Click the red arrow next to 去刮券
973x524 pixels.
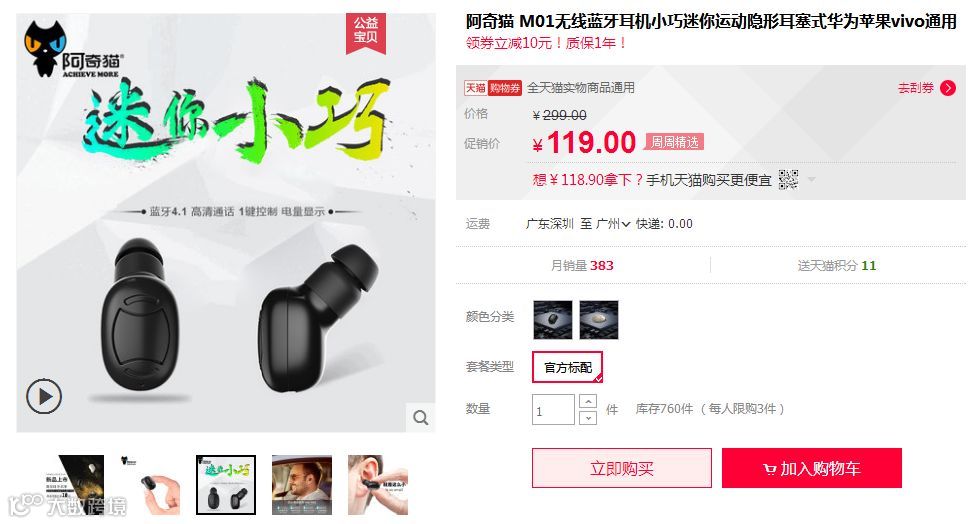click(948, 88)
